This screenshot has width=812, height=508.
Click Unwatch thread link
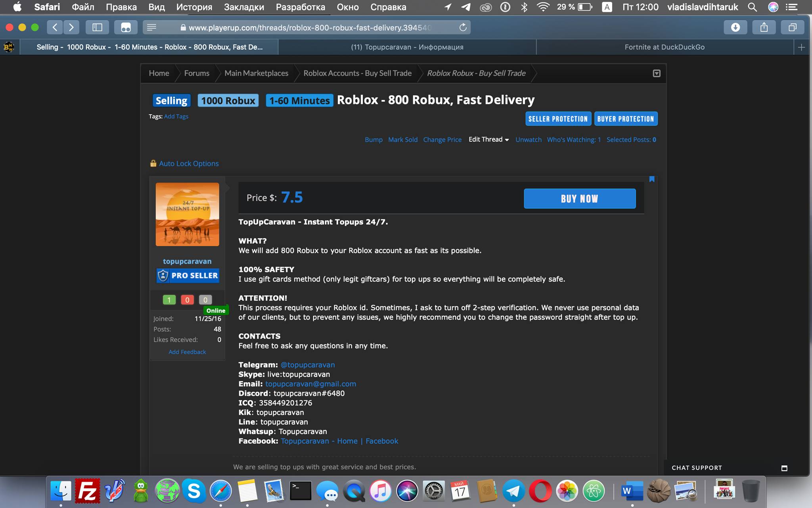click(529, 140)
